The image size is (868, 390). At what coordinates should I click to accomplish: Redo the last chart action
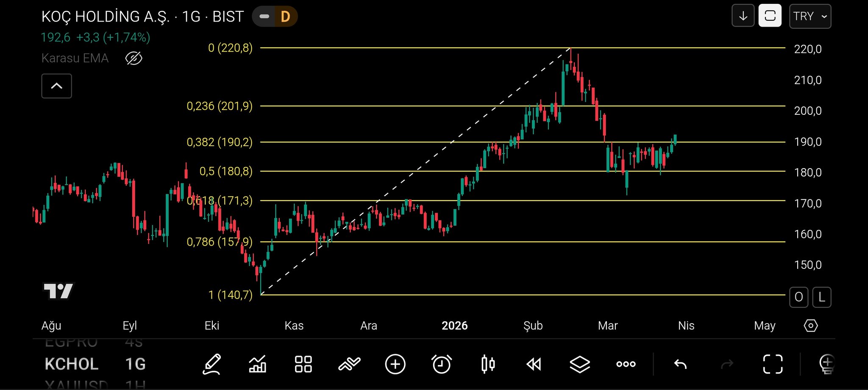[x=727, y=364]
